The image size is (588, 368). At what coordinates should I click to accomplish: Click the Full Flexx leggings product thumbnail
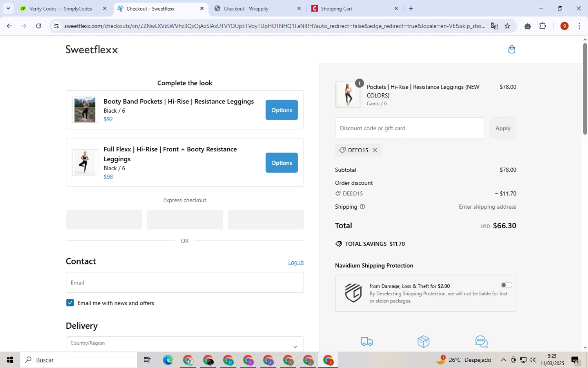point(85,162)
